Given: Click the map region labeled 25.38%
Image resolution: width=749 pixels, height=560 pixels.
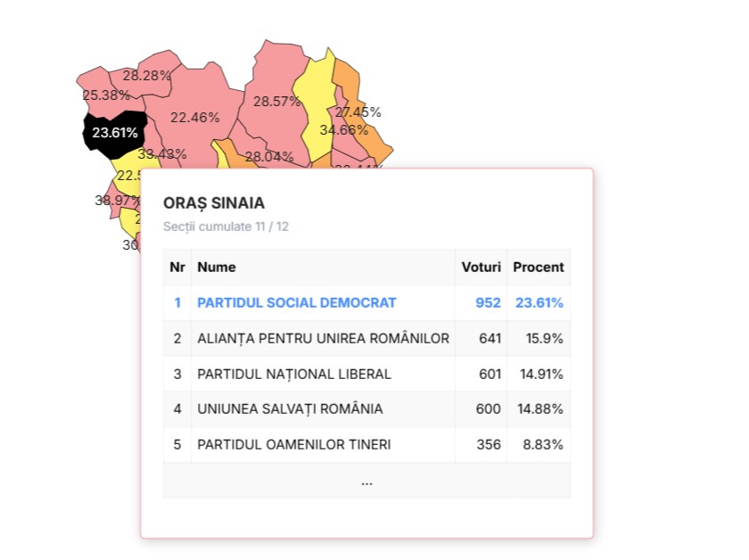Looking at the screenshot, I should [x=105, y=95].
